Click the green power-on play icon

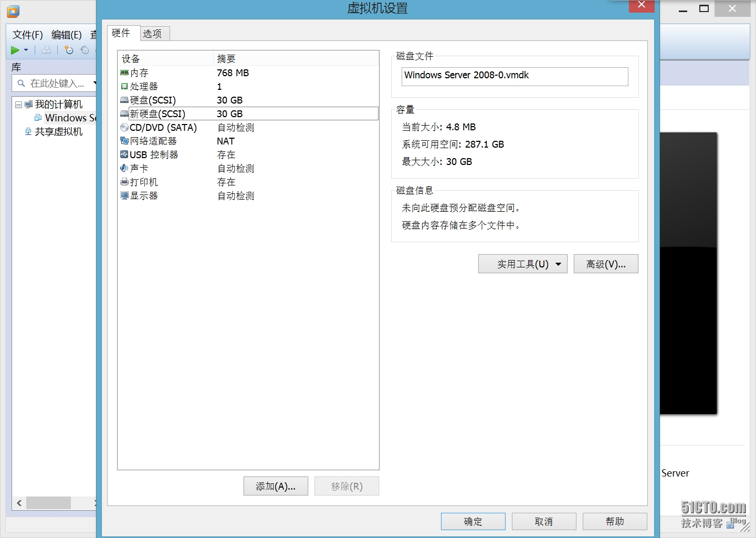click(15, 50)
